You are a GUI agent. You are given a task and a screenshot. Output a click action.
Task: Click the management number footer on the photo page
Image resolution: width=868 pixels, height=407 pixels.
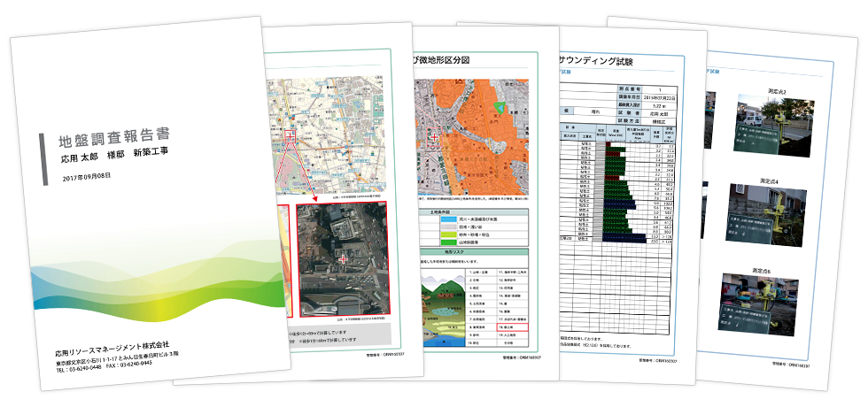(791, 365)
